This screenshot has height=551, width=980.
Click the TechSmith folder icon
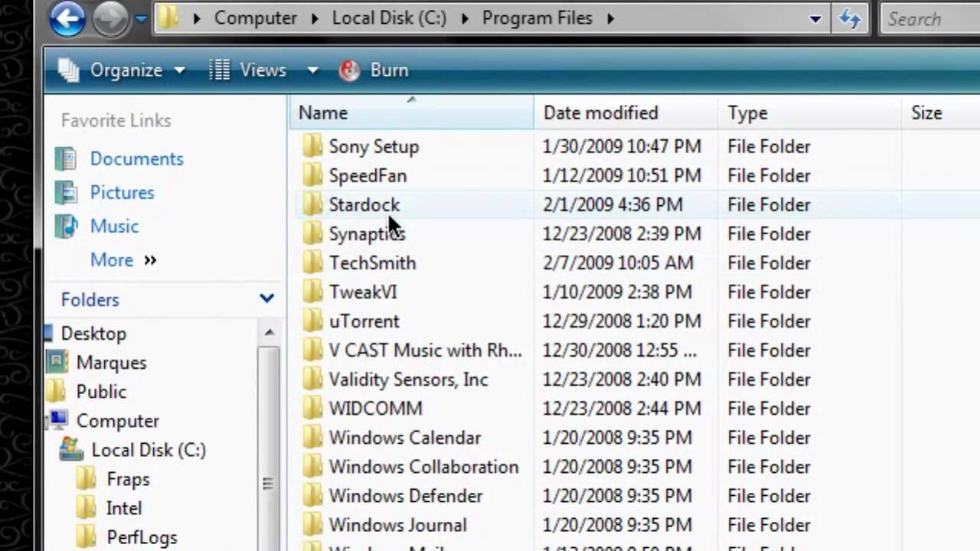pyautogui.click(x=311, y=262)
